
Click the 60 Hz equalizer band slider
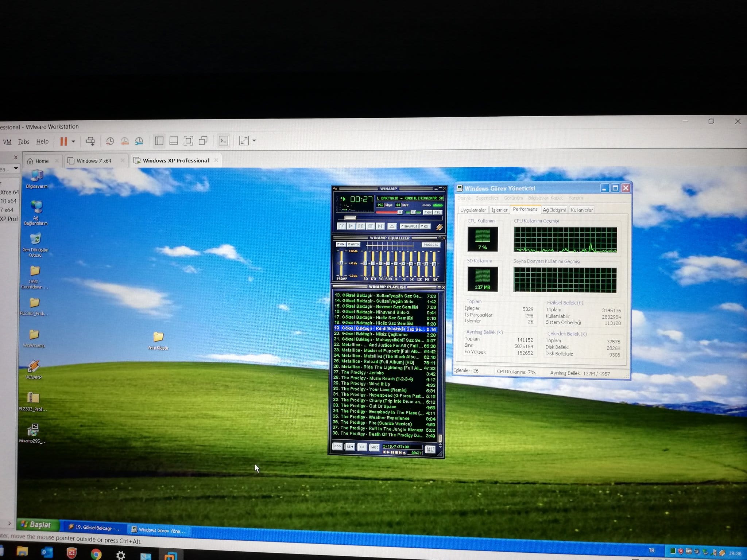[x=365, y=263]
